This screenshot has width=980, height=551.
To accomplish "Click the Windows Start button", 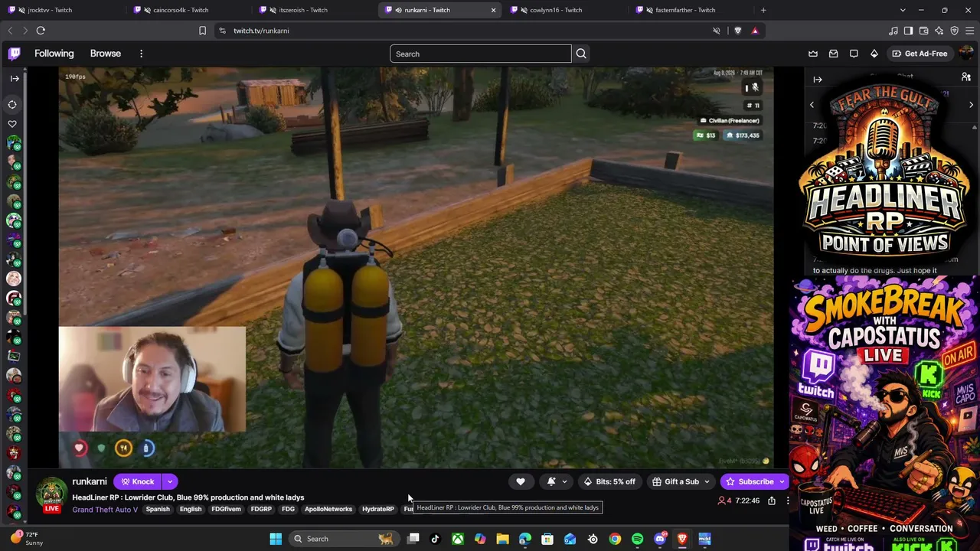I will pyautogui.click(x=276, y=539).
